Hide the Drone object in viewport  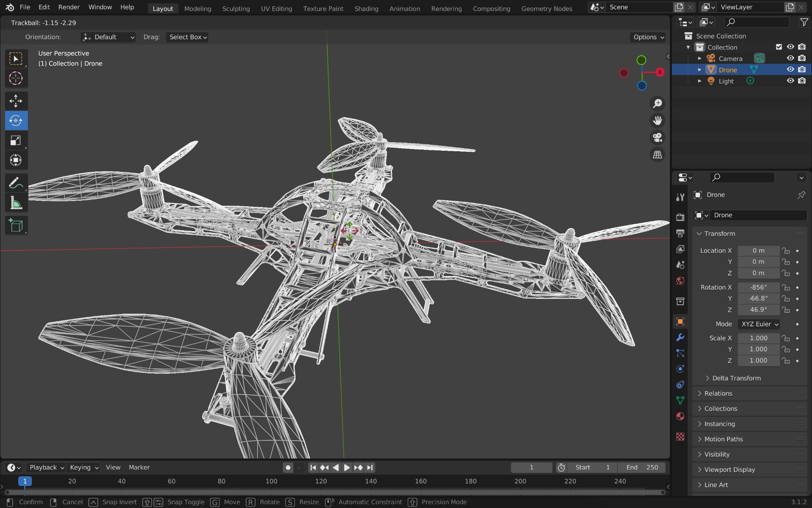pos(790,69)
